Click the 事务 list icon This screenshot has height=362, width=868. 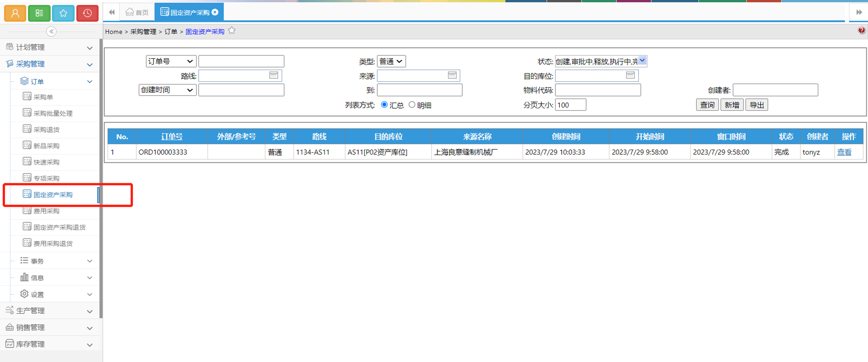tap(24, 260)
